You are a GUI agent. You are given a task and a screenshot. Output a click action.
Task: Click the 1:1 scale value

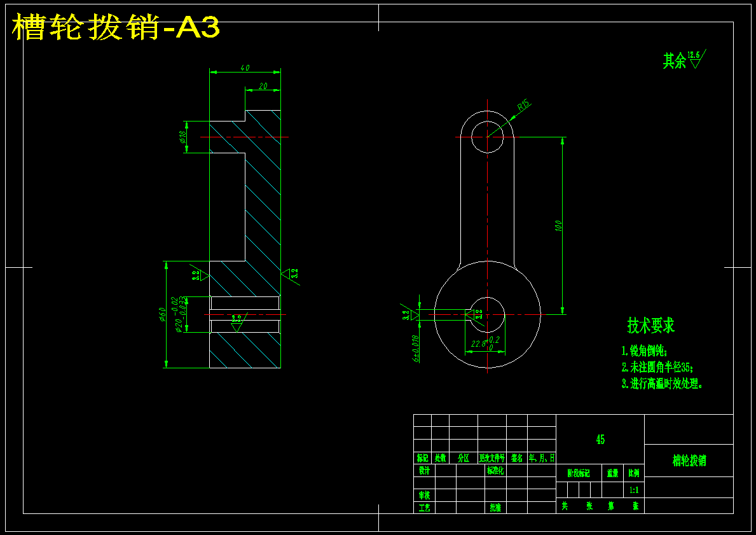(x=634, y=490)
